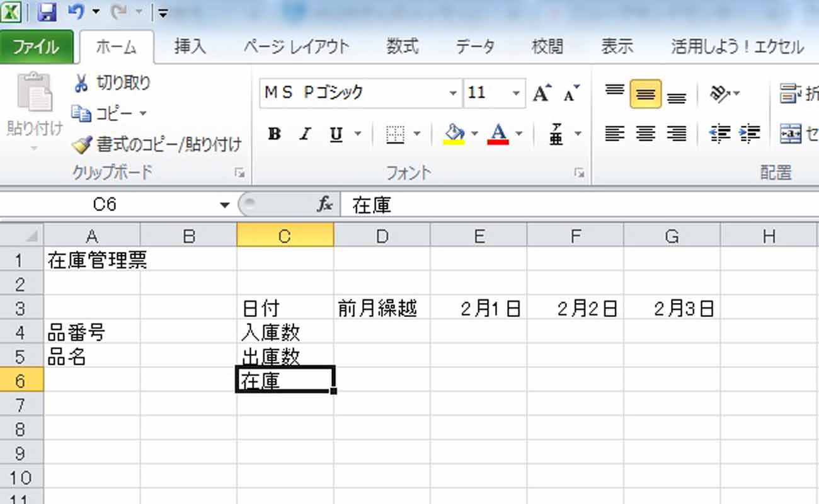Screen dimensions: 819x504
Task: Toggle Italic formatting
Action: pos(306,134)
